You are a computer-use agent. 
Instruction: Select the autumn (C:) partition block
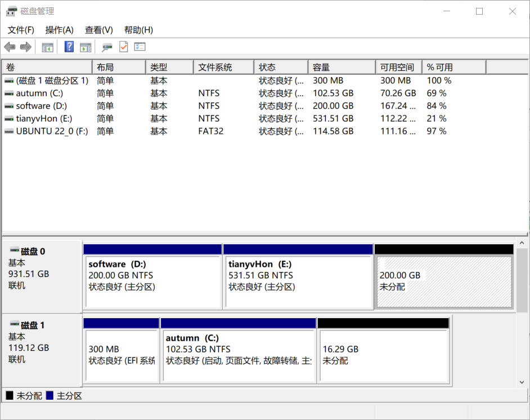pyautogui.click(x=239, y=350)
